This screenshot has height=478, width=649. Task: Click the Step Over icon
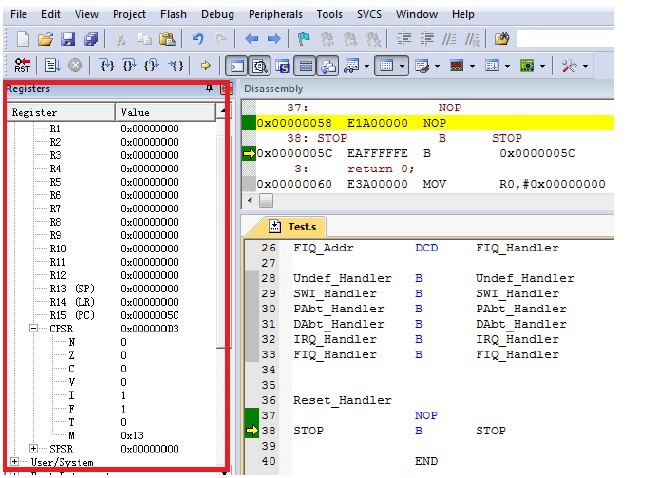click(x=130, y=65)
